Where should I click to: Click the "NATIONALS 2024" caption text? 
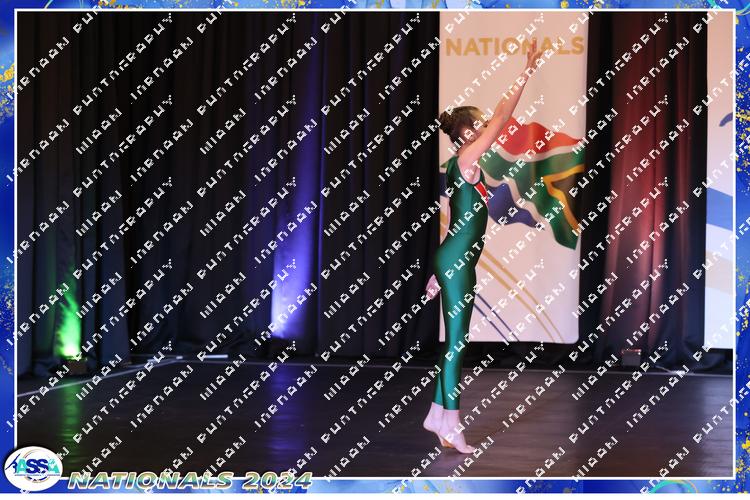click(190, 480)
